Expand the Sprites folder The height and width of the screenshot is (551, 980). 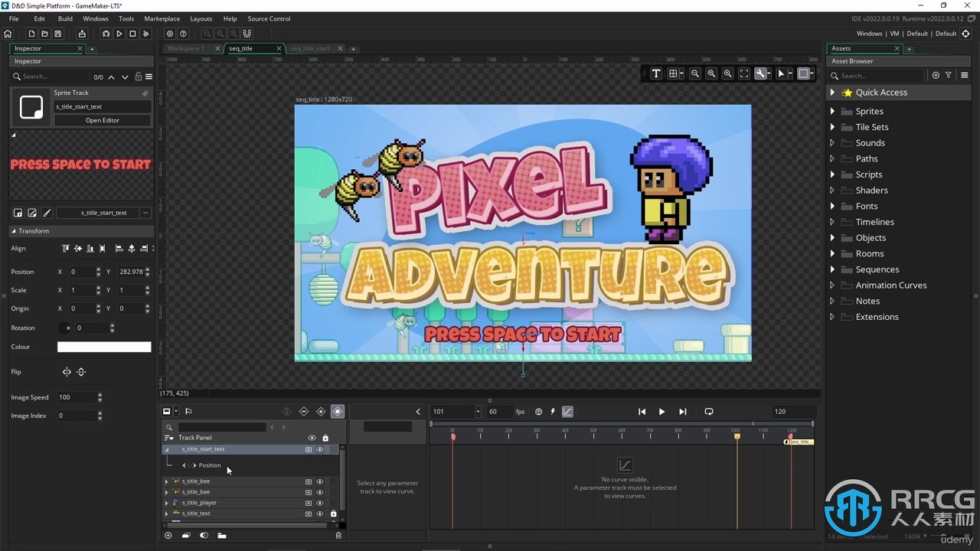pos(832,111)
